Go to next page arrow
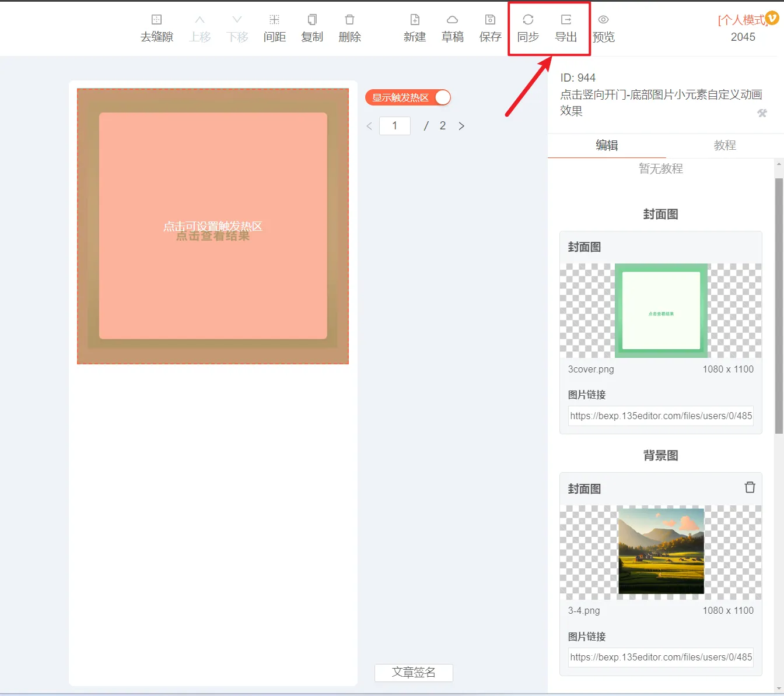 click(x=461, y=126)
